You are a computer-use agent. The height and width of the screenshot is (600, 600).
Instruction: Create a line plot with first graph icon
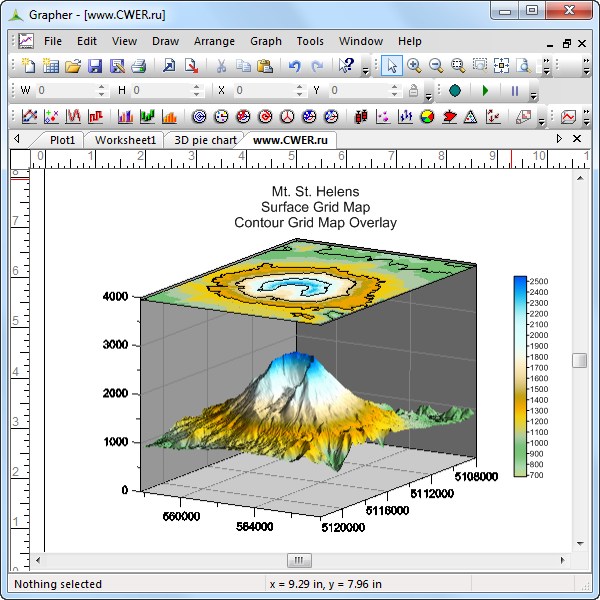pyautogui.click(x=29, y=117)
